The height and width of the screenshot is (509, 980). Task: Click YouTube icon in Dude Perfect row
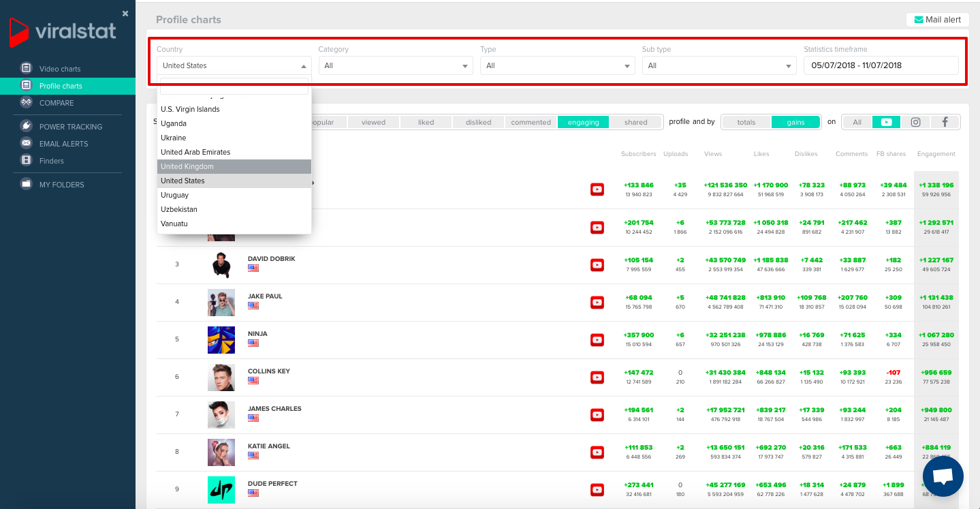coord(597,489)
